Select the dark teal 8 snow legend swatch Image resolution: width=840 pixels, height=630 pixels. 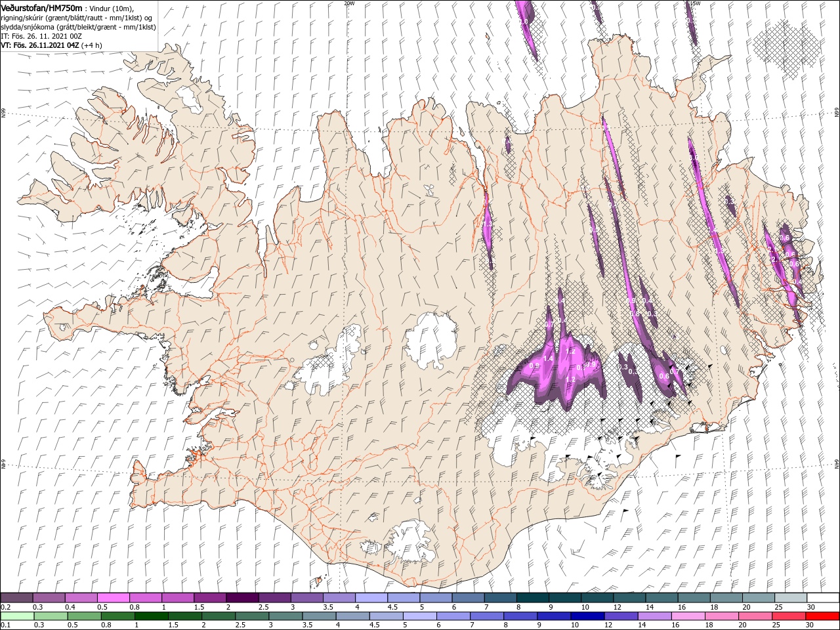coord(532,598)
